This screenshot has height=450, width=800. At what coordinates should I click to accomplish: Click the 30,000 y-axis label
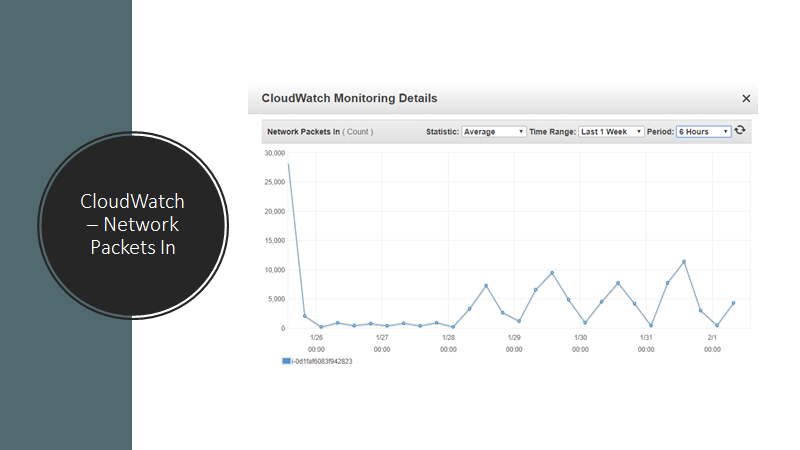pyautogui.click(x=274, y=153)
